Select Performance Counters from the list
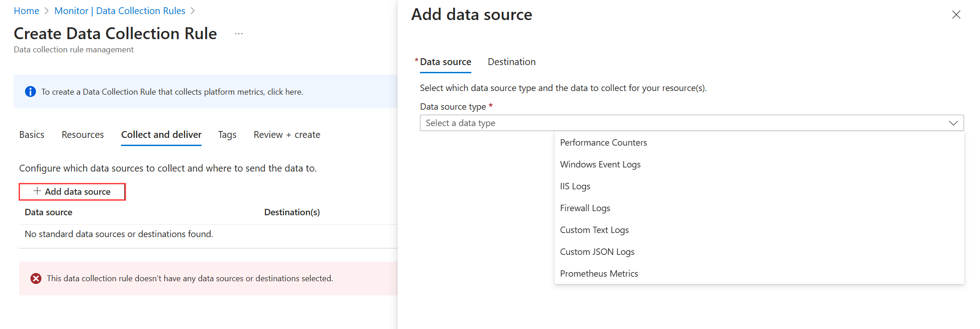Viewport: 980px width, 329px height. click(x=603, y=142)
